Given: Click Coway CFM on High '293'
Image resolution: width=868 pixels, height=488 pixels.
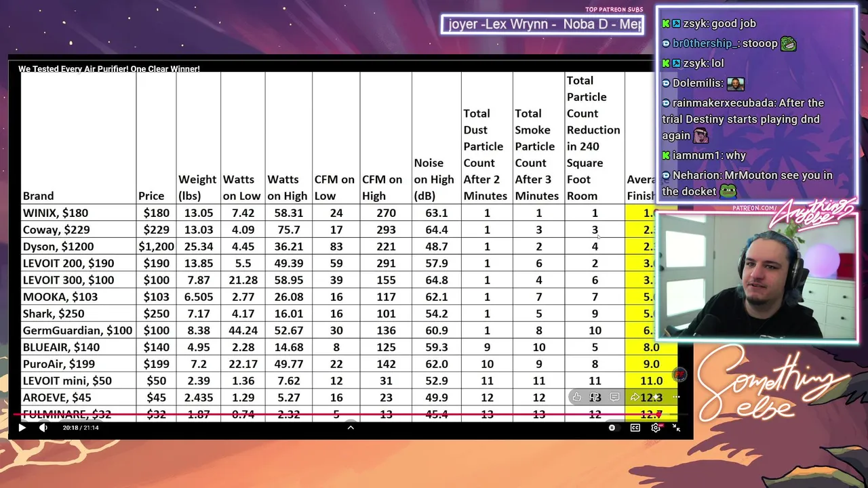Looking at the screenshot, I should (387, 230).
